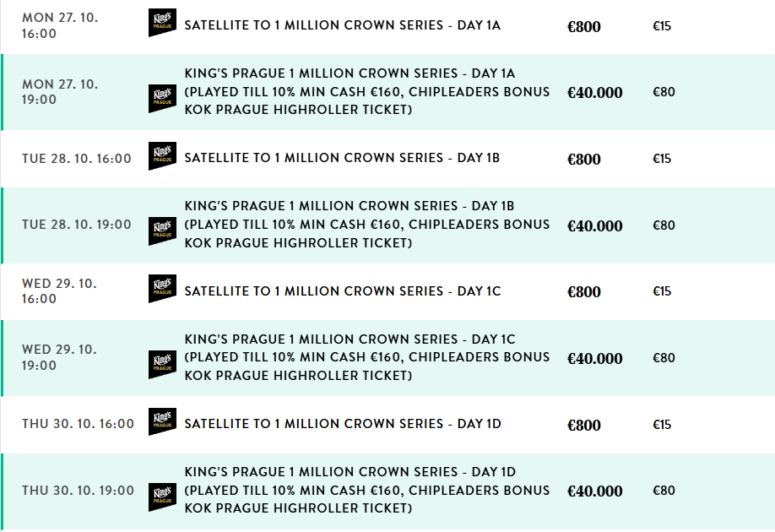Open Satellite to 1 Million Crown Day 1D
Screen dimensions: 775x532
342,424
